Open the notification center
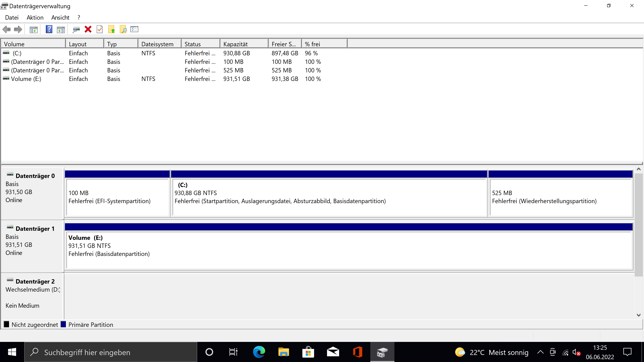Viewport: 644px width, 362px height. point(627,352)
